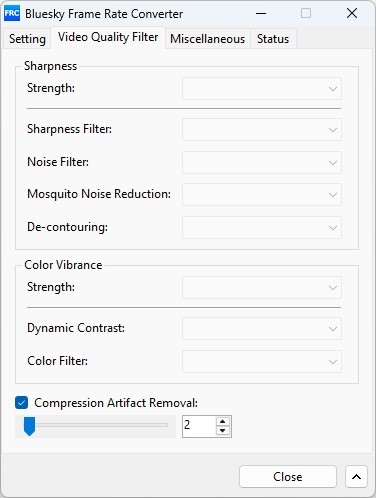This screenshot has width=376, height=498.
Task: Minimize the Bluesky Frame Rate Converter window
Action: pyautogui.click(x=261, y=14)
